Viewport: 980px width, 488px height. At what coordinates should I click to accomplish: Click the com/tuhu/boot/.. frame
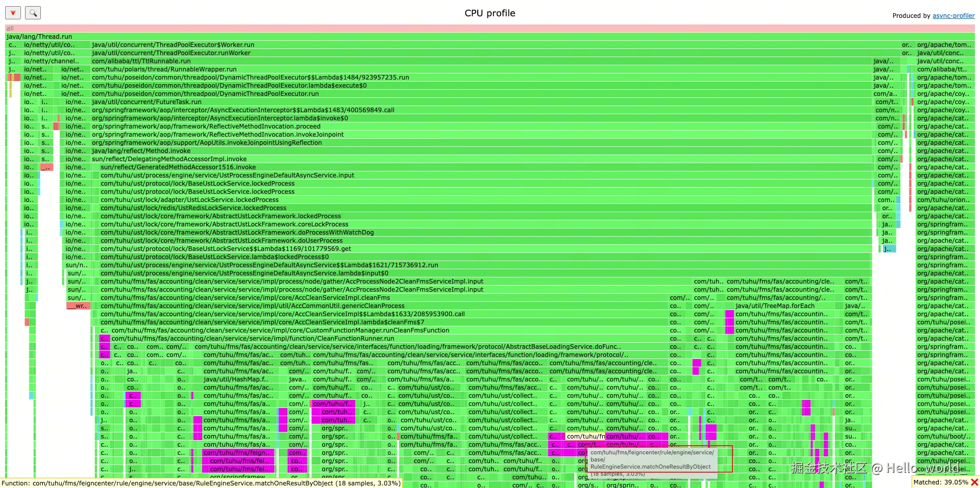pyautogui.click(x=945, y=436)
